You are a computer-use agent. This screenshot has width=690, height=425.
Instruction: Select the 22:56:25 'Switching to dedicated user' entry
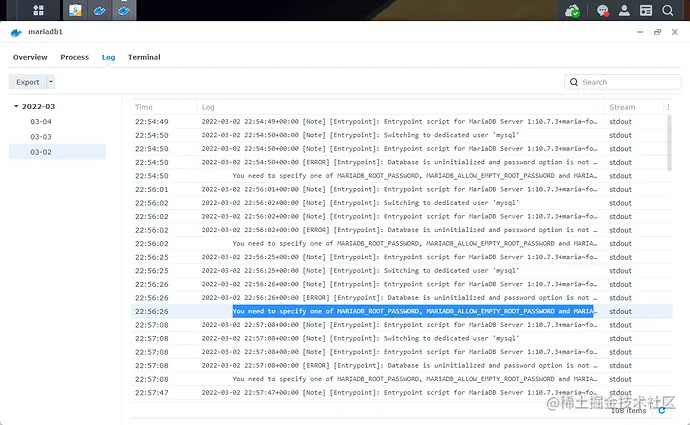coord(401,271)
